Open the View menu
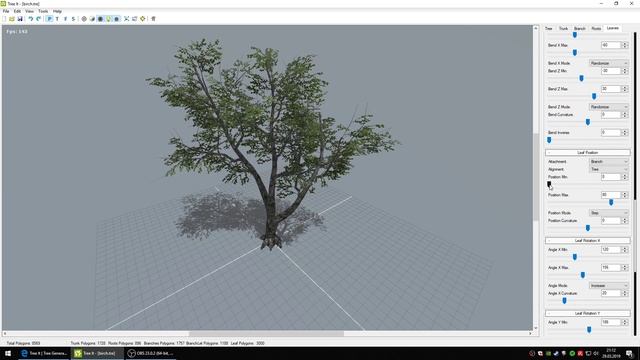 [x=29, y=11]
